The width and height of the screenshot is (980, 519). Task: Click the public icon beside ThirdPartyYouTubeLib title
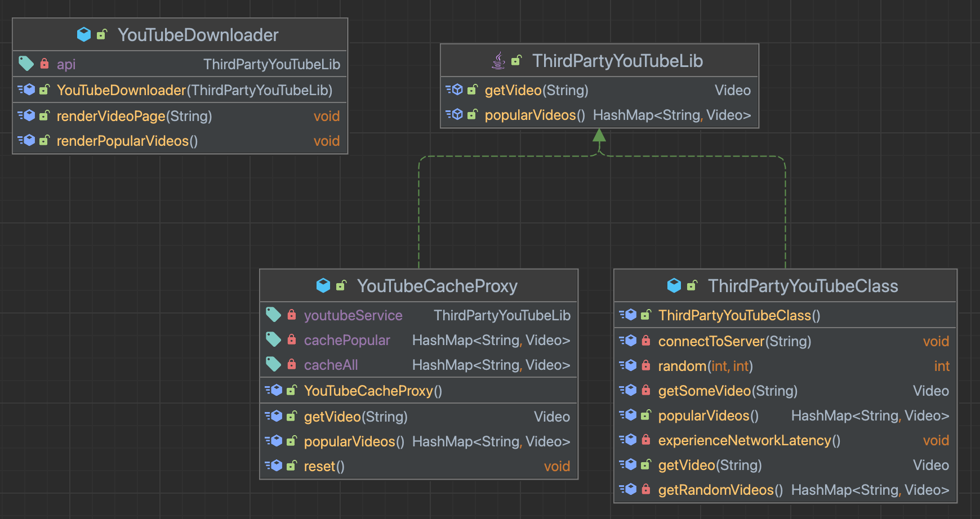516,60
